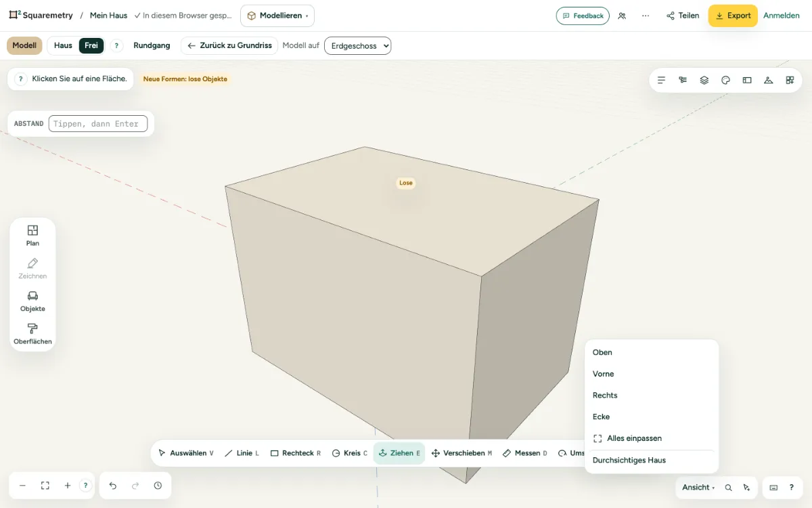
Task: Open the Modellieren mode dropdown
Action: point(277,16)
